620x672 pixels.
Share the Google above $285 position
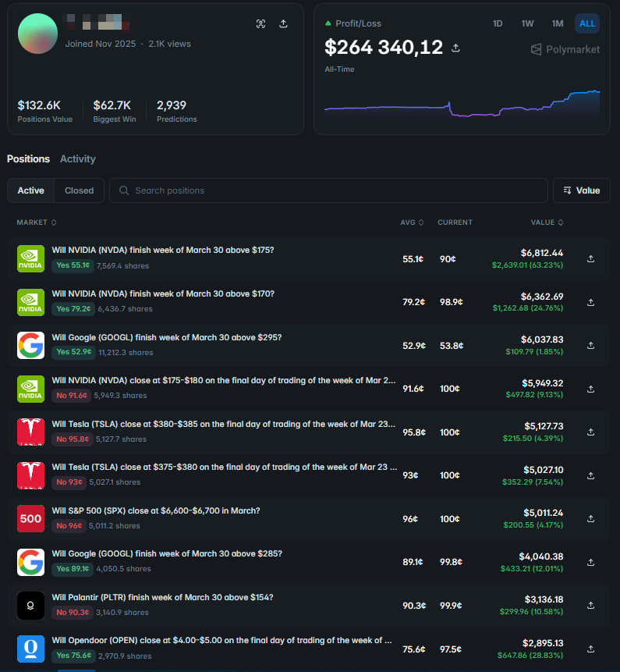click(590, 562)
